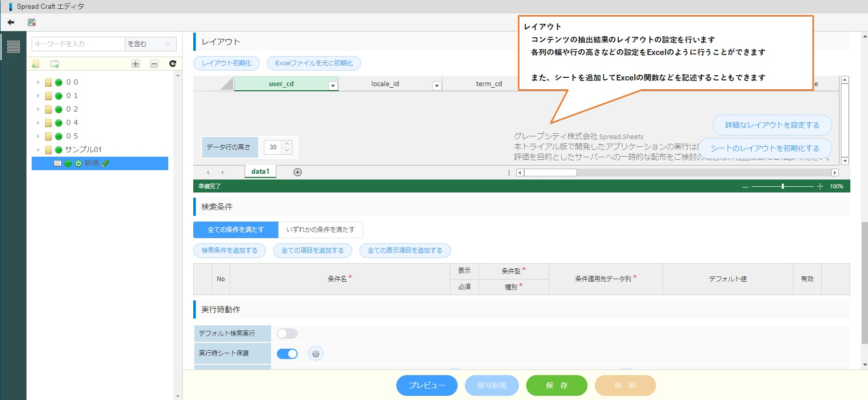Open the を含む match type dropdown

tap(150, 44)
